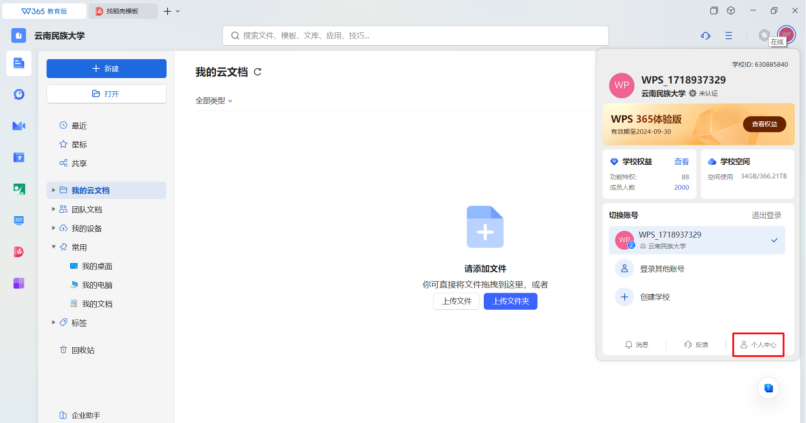806x423 pixels.
Task: Click the round WP avatar in top bar
Action: 786,35
